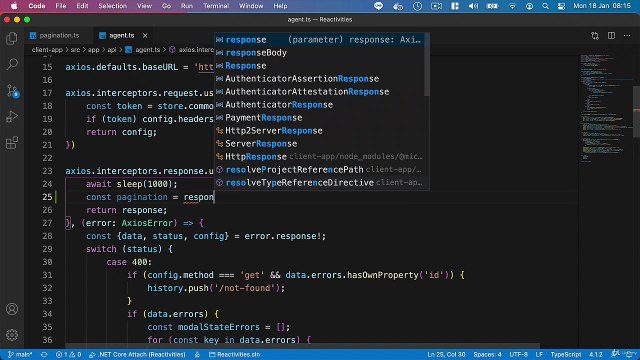Click the suggestion list scrollbar
This screenshot has width=640, height=360.
[x=427, y=64]
